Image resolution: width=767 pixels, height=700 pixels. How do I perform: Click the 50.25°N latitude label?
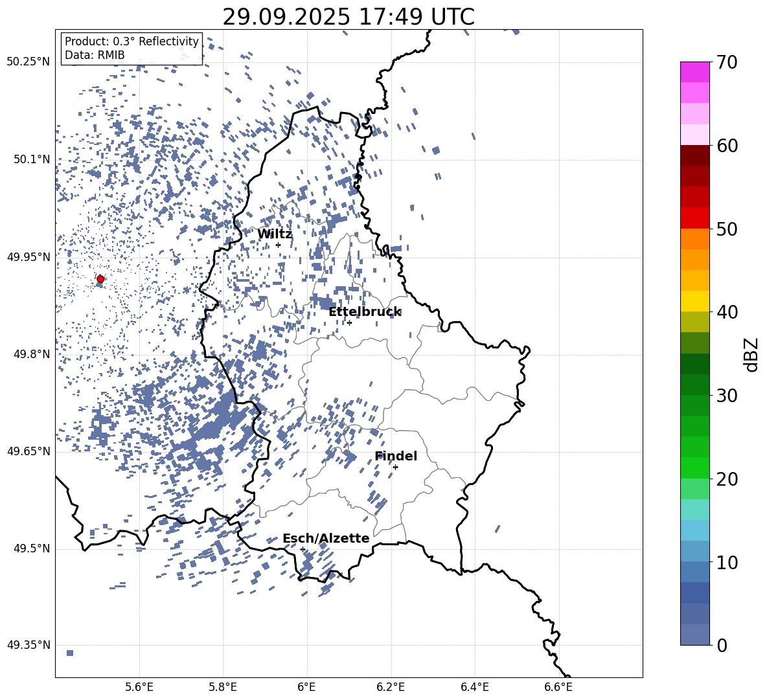click(29, 62)
